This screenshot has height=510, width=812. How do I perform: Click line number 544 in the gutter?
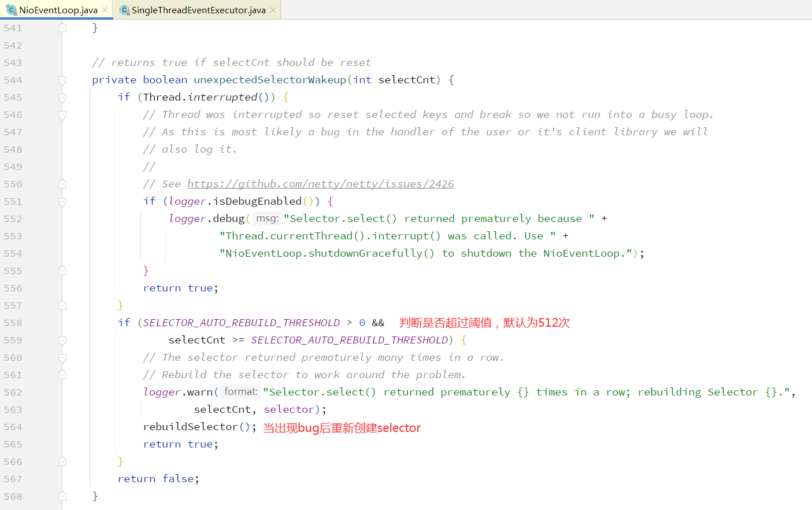click(x=13, y=80)
